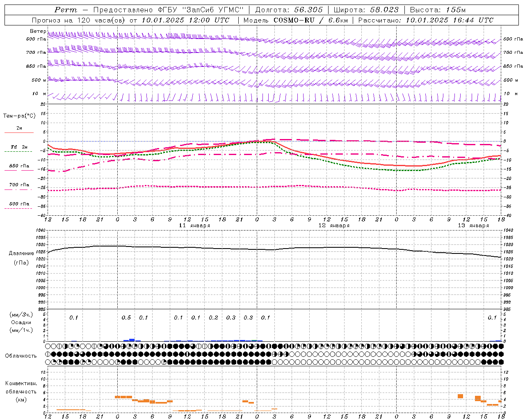This screenshot has width=525, height=420.
Task: Click the "Модель COSMO-RU / 6.6км" text
Action: coord(296,20)
